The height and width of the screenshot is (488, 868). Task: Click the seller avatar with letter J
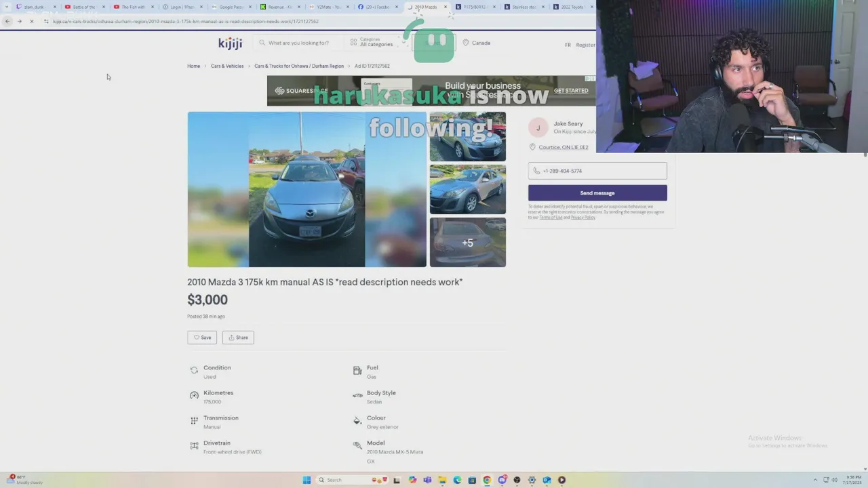(x=538, y=127)
